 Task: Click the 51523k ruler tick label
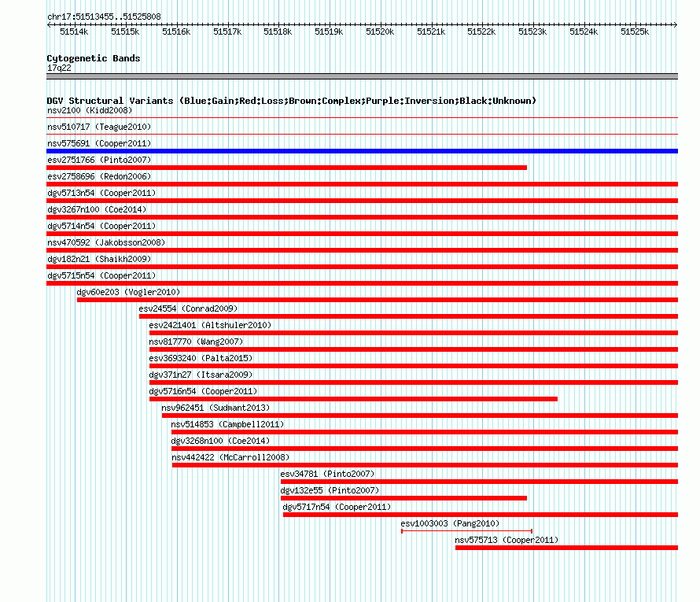pos(532,31)
